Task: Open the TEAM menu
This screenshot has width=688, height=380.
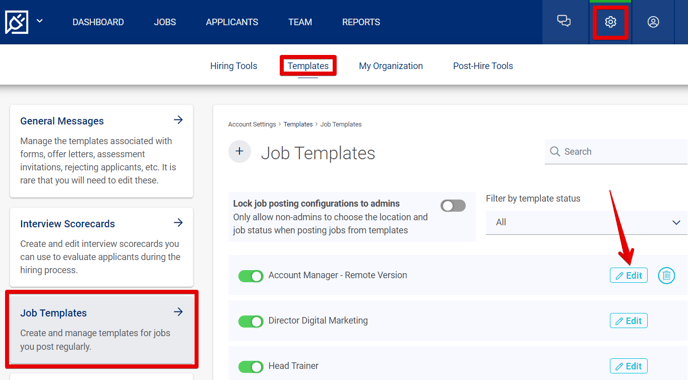Action: (300, 22)
